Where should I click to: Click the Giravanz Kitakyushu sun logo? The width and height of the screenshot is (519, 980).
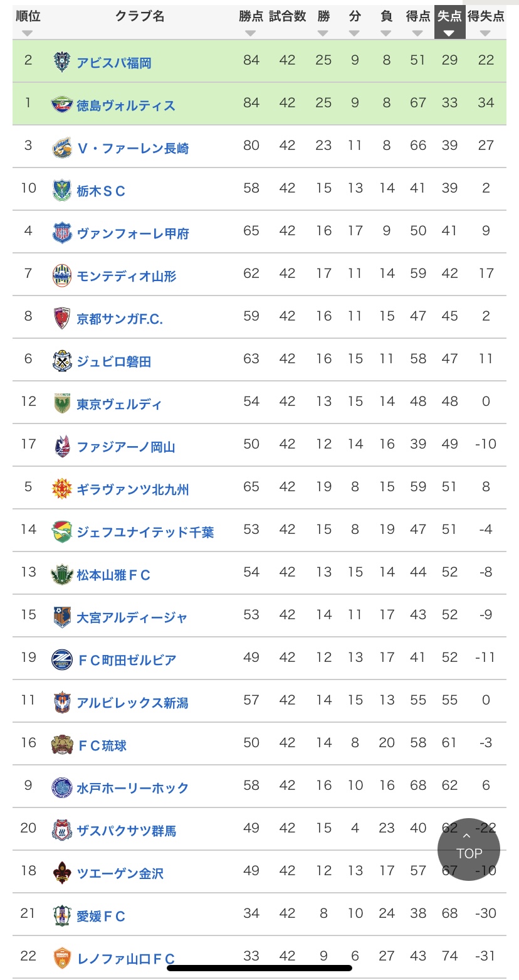click(x=62, y=488)
